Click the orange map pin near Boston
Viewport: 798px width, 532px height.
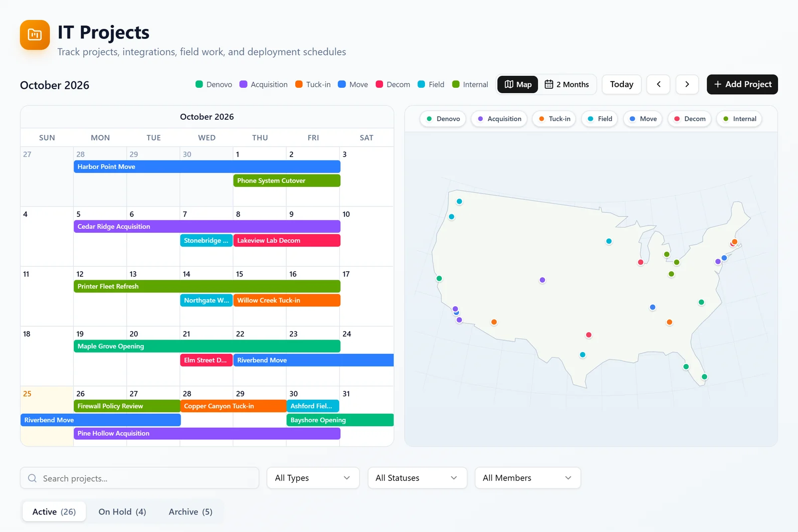pyautogui.click(x=735, y=242)
